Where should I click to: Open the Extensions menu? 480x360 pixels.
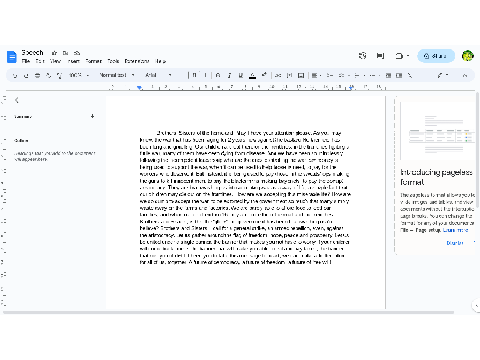(x=137, y=61)
